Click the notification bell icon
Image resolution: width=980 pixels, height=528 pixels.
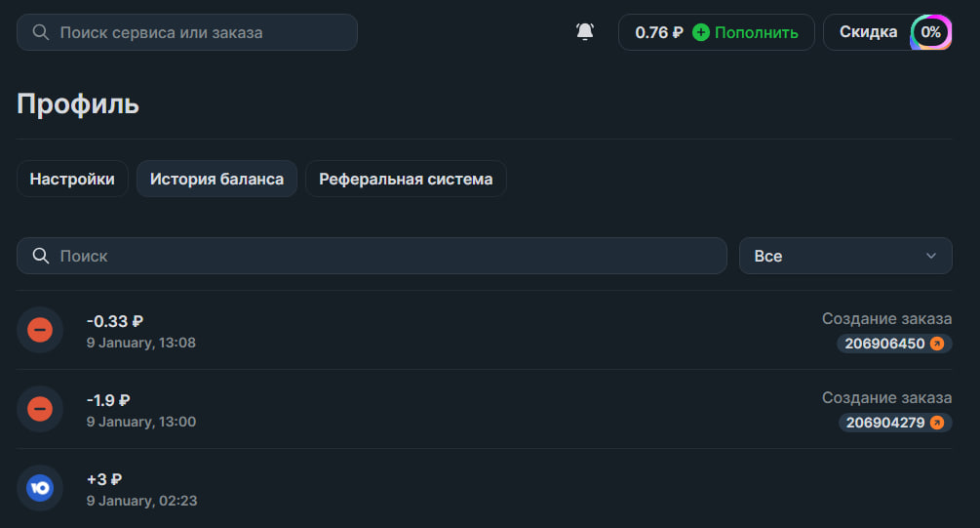click(x=585, y=32)
